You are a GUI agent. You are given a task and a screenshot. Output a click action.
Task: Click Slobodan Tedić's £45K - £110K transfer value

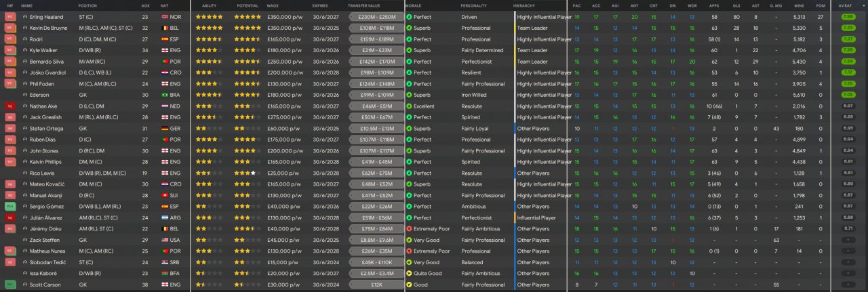click(376, 263)
